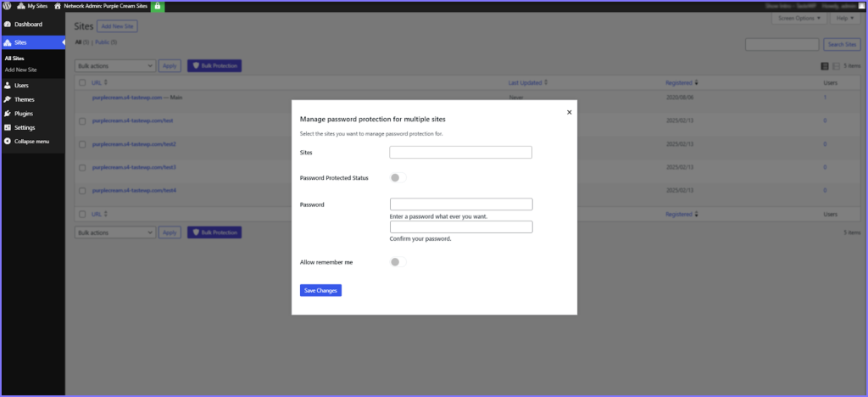Open the My Sites admin bar menu
This screenshot has height=397, width=868.
click(x=32, y=6)
